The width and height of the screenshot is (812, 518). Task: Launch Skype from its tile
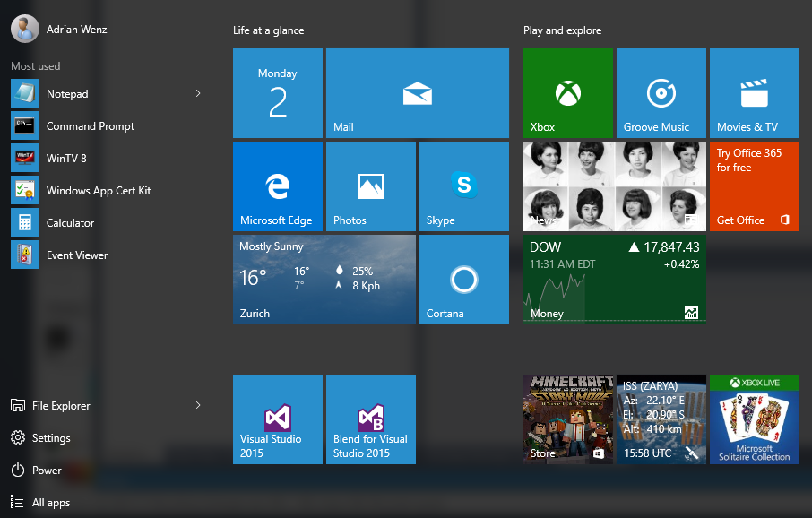pos(463,186)
